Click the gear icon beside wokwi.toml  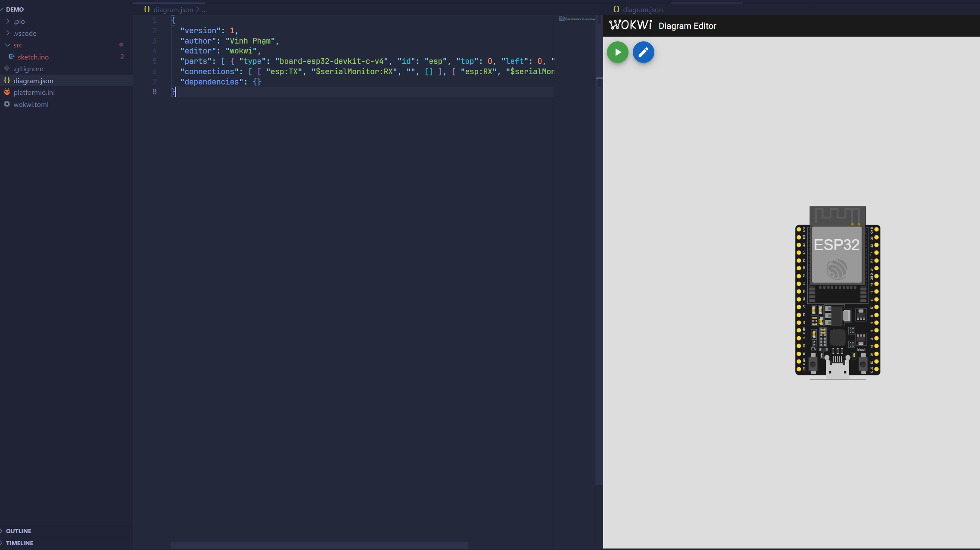click(x=7, y=104)
